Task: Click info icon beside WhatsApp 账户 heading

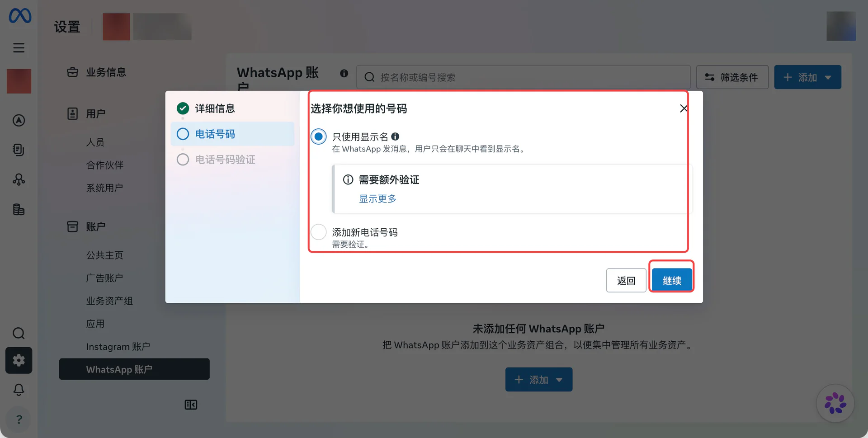Action: click(344, 73)
